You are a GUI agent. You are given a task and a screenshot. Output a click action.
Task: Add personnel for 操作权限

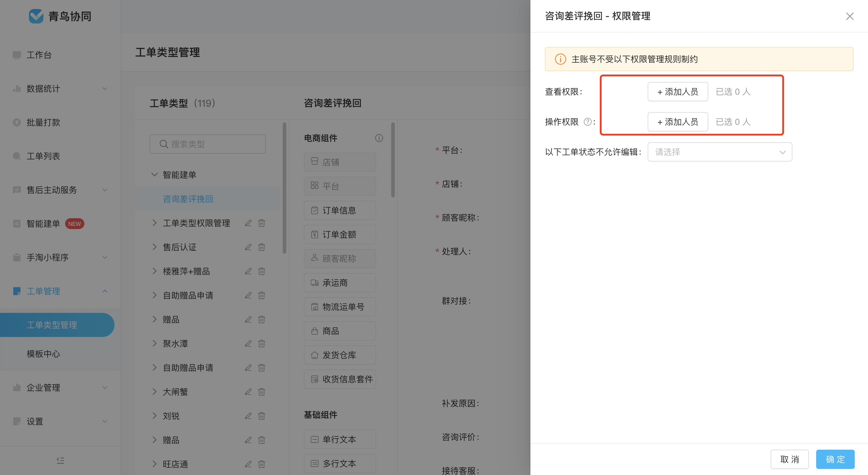tap(678, 122)
